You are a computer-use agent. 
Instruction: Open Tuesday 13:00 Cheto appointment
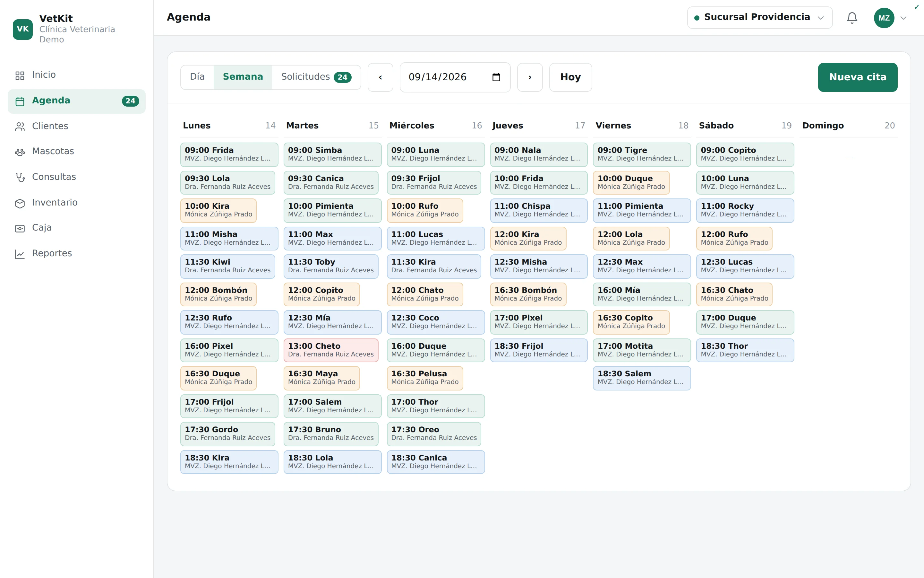(331, 350)
